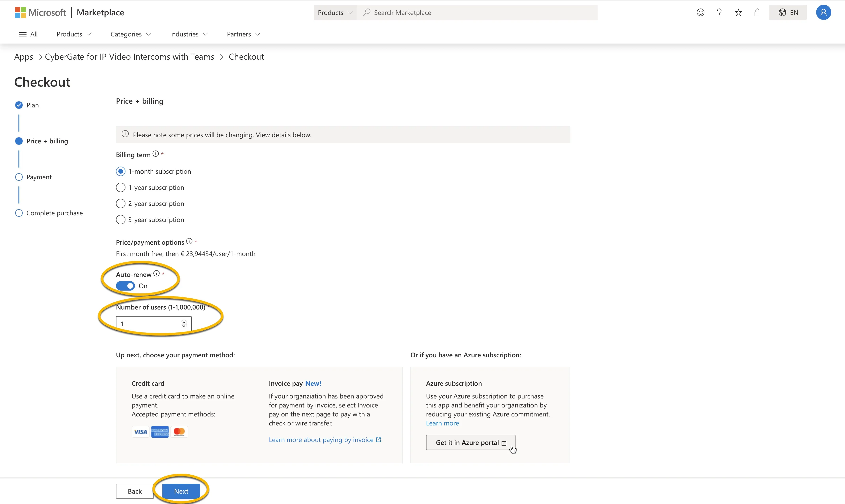Open the user account avatar
845x504 pixels.
[x=823, y=13]
